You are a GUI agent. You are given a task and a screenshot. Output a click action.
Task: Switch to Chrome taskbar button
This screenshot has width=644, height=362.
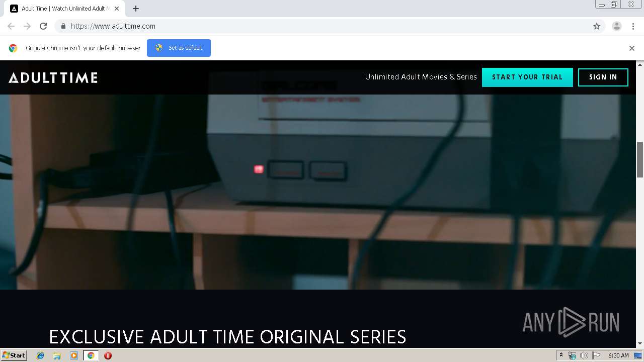91,355
